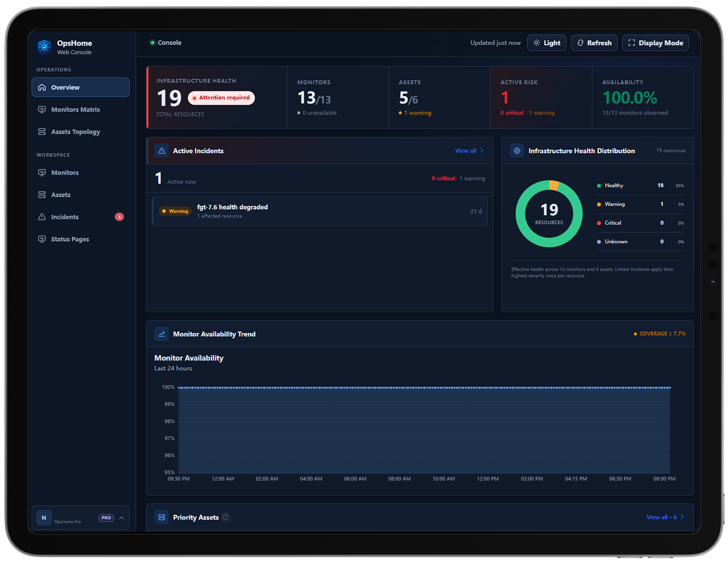
Task: Open the Infrastructure Health summary card
Action: [x=217, y=97]
